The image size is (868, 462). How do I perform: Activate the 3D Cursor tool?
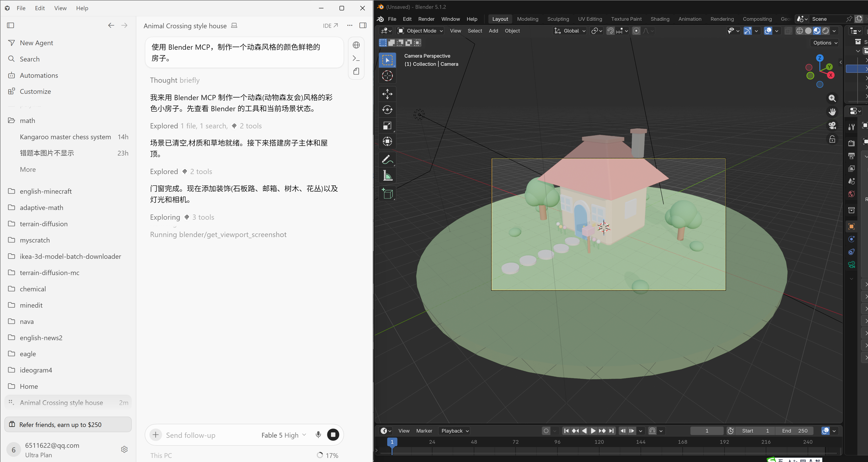[x=387, y=76]
